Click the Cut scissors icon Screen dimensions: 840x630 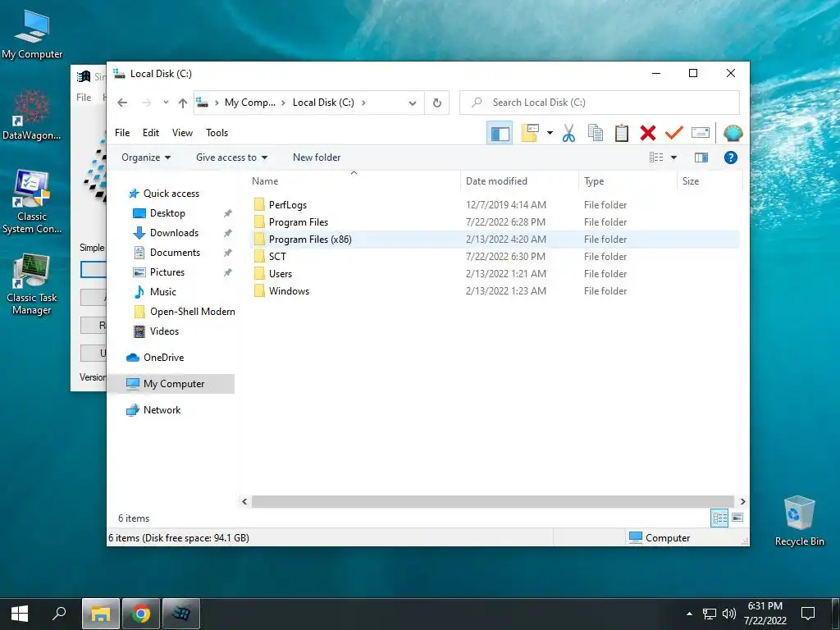[x=568, y=133]
